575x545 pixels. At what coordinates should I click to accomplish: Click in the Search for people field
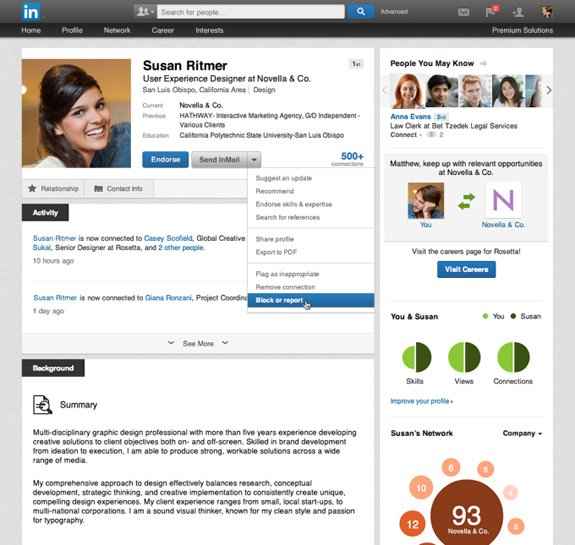click(251, 12)
